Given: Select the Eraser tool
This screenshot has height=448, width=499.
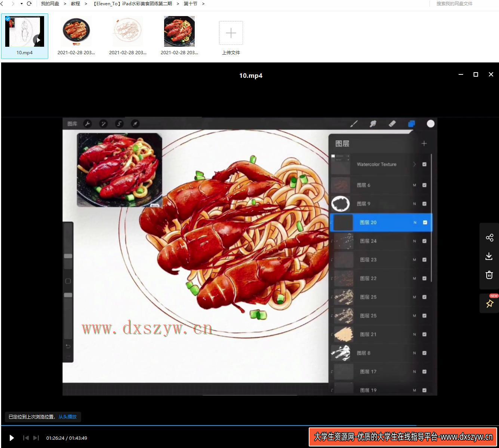Looking at the screenshot, I should tap(392, 124).
